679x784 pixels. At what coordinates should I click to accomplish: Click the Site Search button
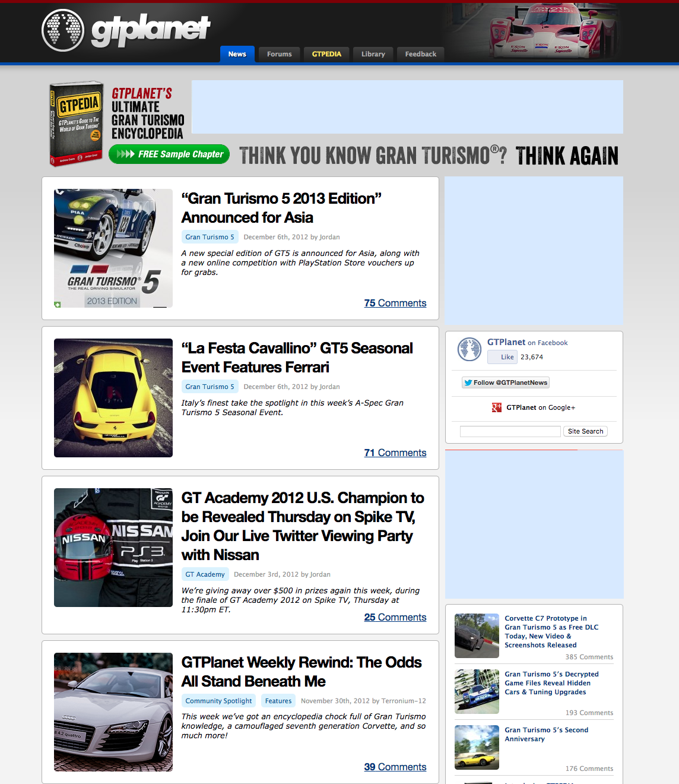[x=585, y=431]
